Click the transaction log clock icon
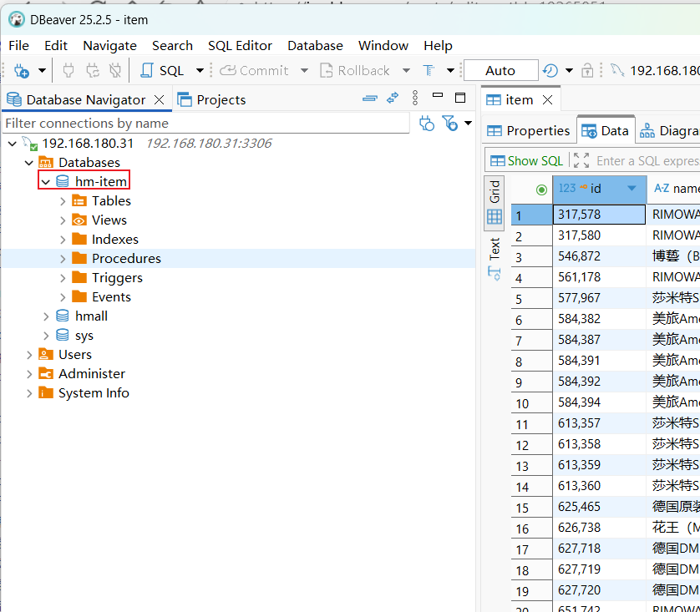Viewport: 700px width, 612px height. tap(550, 70)
